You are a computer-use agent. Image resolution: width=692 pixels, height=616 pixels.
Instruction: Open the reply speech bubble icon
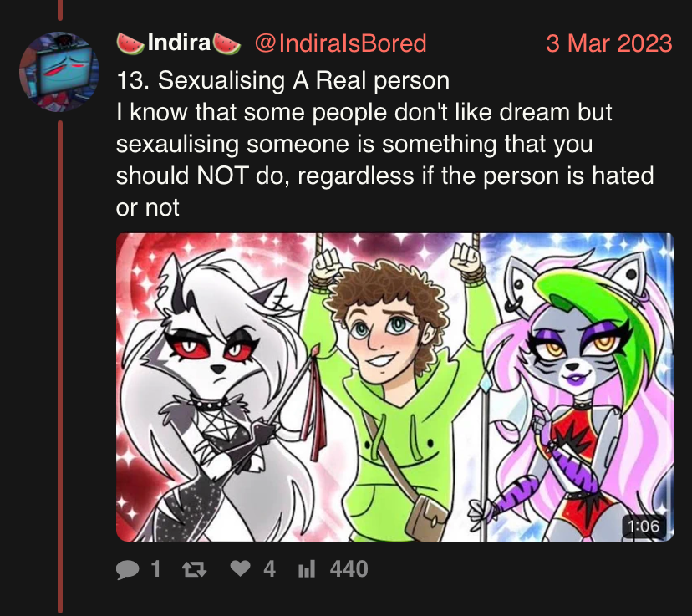tap(127, 569)
